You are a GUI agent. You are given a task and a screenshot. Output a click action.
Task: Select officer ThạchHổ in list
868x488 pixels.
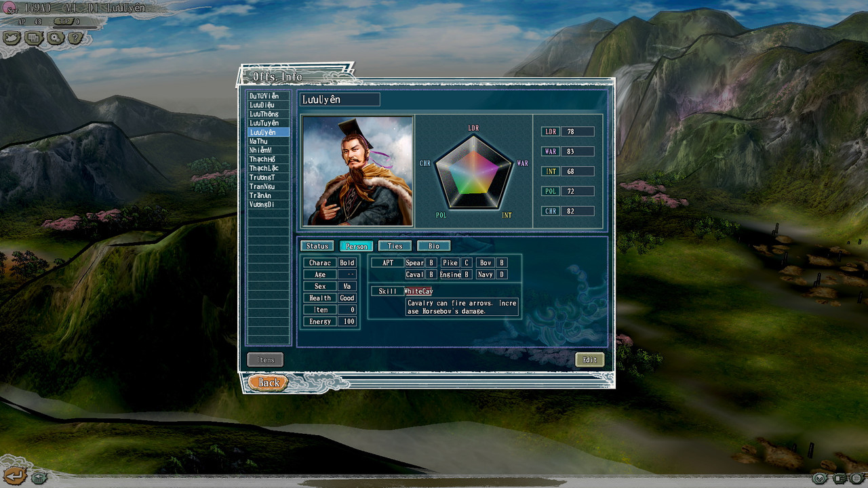coord(269,159)
